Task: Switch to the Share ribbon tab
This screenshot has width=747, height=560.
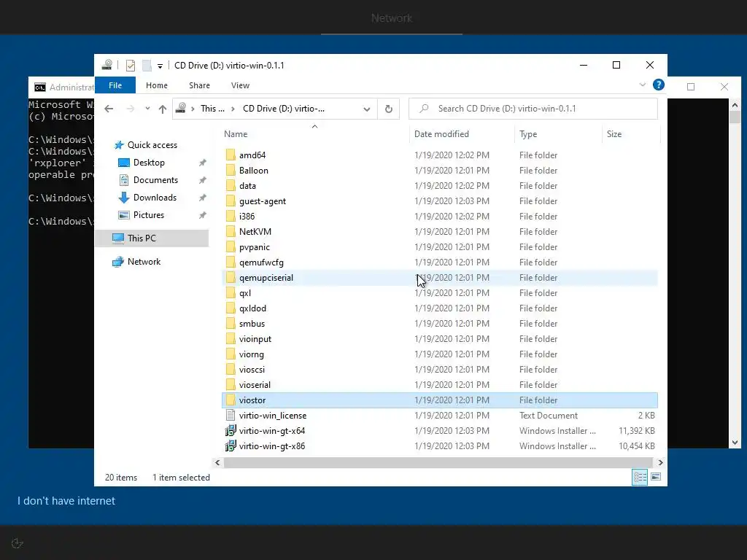Action: click(199, 85)
